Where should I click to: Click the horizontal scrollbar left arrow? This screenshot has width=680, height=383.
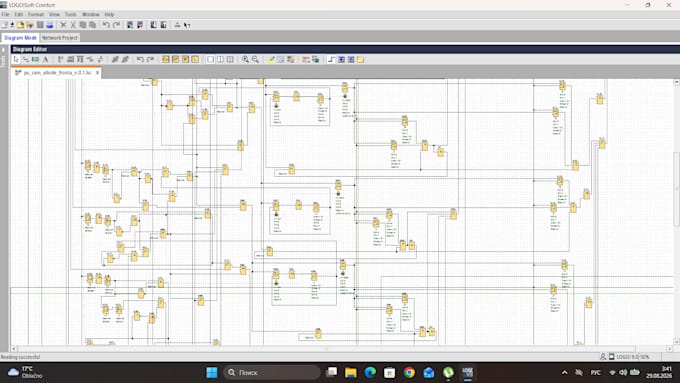tap(14, 348)
